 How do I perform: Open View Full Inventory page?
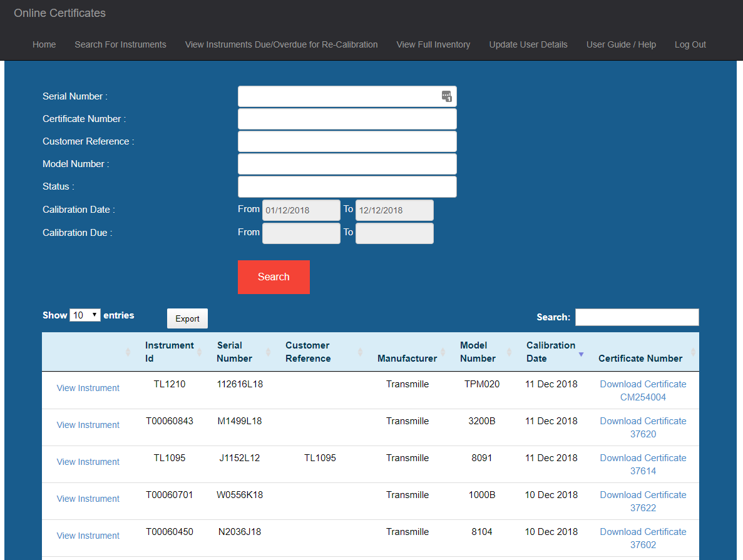tap(433, 44)
